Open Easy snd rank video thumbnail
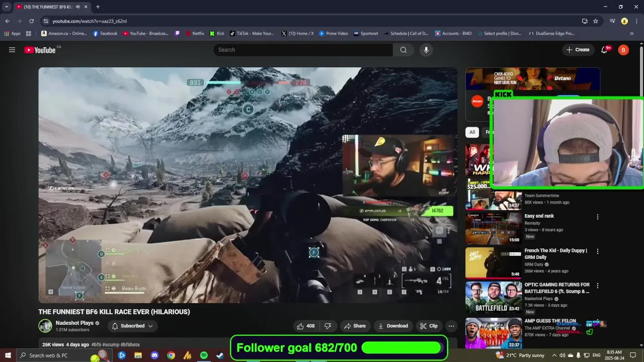This screenshot has width=644, height=362. (x=493, y=228)
